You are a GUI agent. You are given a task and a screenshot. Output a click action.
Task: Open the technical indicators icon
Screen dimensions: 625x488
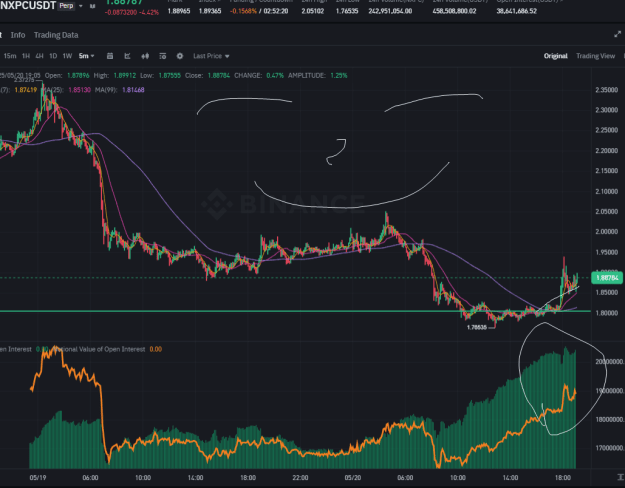click(x=163, y=56)
